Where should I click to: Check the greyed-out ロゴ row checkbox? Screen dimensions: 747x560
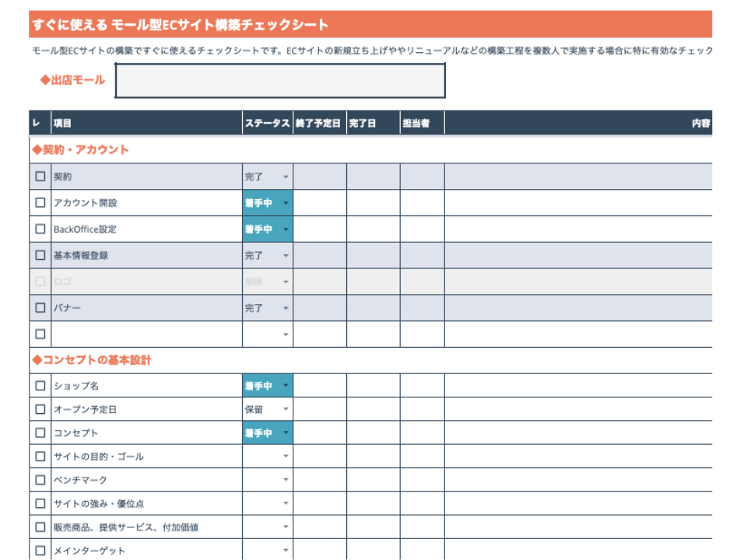point(40,282)
